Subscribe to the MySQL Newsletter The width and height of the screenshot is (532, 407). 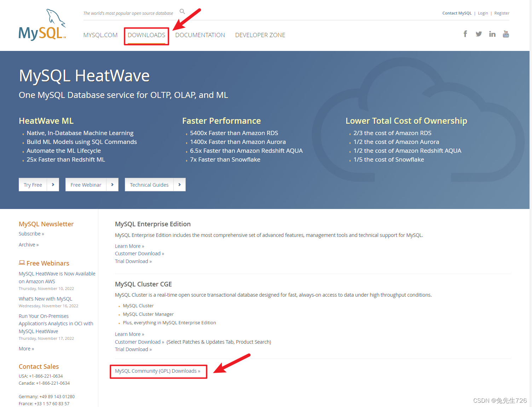pyautogui.click(x=31, y=234)
